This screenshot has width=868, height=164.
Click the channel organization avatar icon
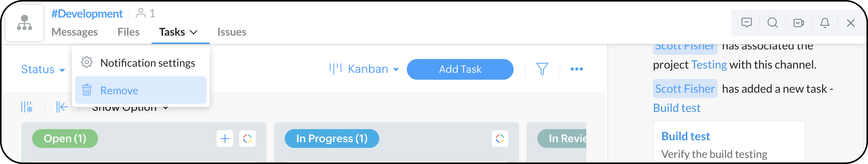pyautogui.click(x=24, y=23)
